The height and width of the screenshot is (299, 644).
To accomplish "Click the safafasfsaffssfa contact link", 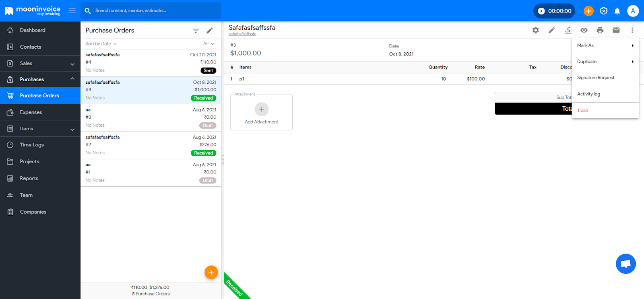I will tap(242, 34).
